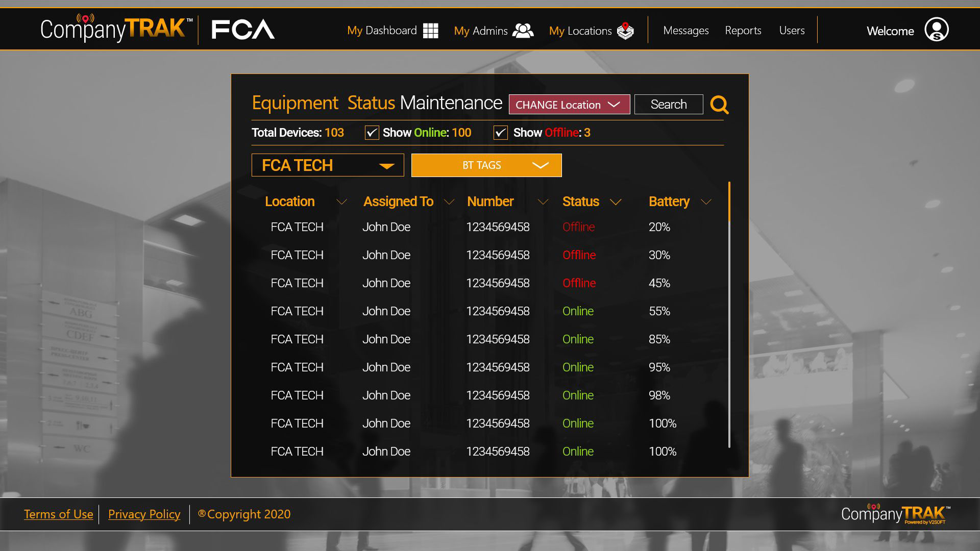Image resolution: width=980 pixels, height=551 pixels.
Task: Click the 30% battery value
Action: click(659, 255)
